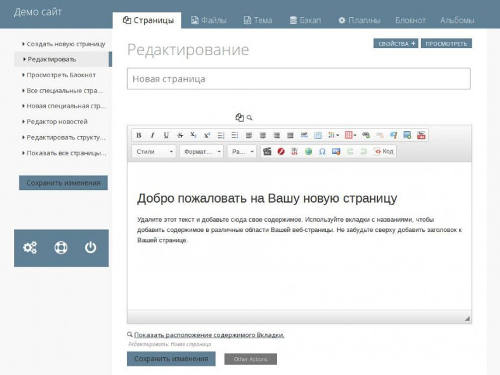This screenshot has width=500, height=375.
Task: Click sidebar Сохранить изменения button
Action: [63, 183]
